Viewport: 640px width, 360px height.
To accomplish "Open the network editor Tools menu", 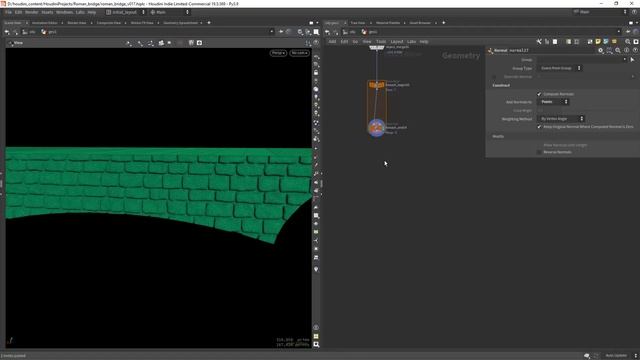I will click(381, 42).
